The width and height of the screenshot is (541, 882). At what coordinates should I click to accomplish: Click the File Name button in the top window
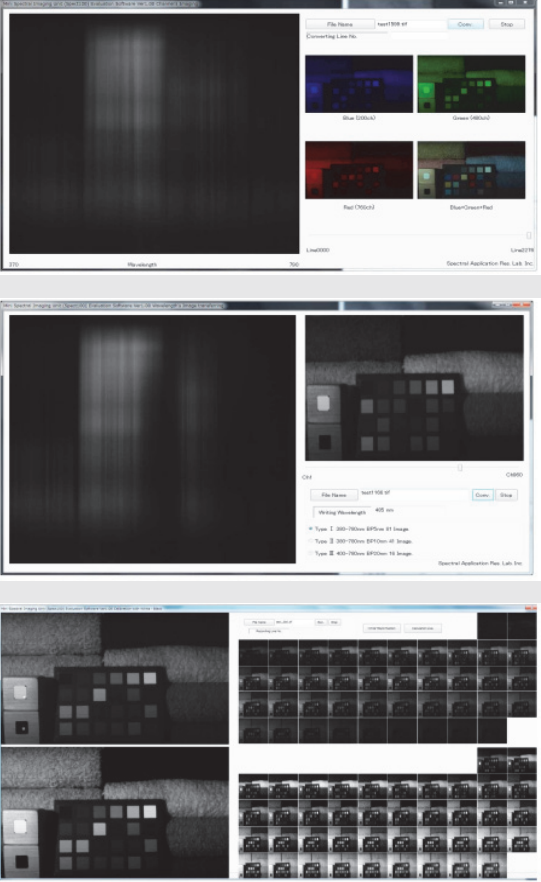340,24
